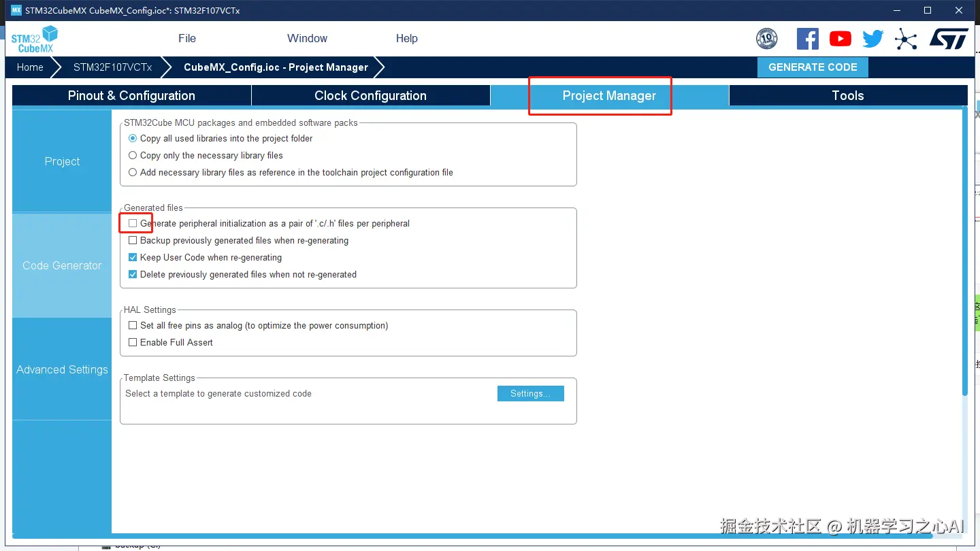Click the vertical scrollbar on right edge
Image resolution: width=980 pixels, height=551 pixels.
click(964, 250)
